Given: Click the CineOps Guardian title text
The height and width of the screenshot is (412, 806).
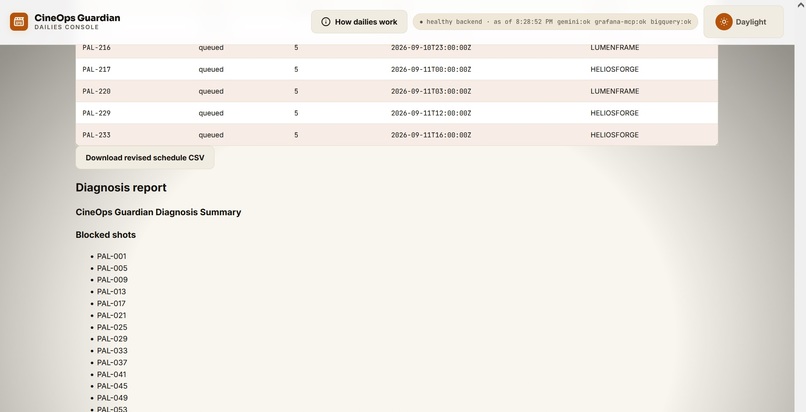Looking at the screenshot, I should click(77, 17).
